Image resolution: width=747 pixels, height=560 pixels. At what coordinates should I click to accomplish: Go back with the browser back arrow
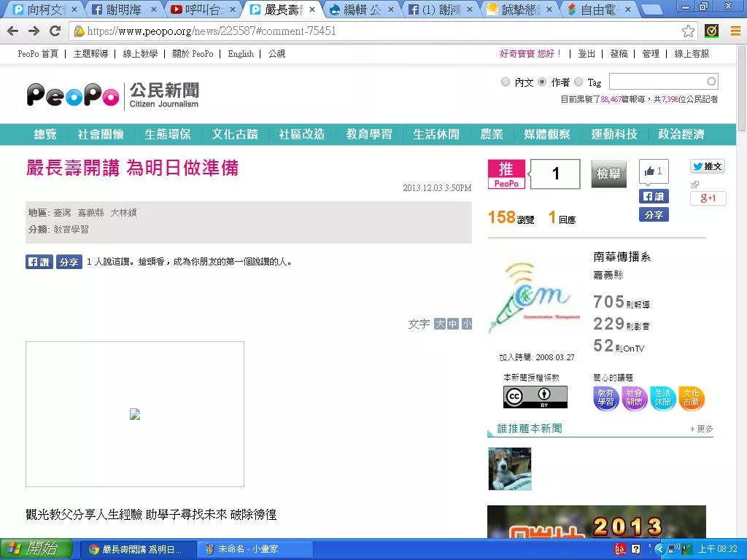coord(13,31)
